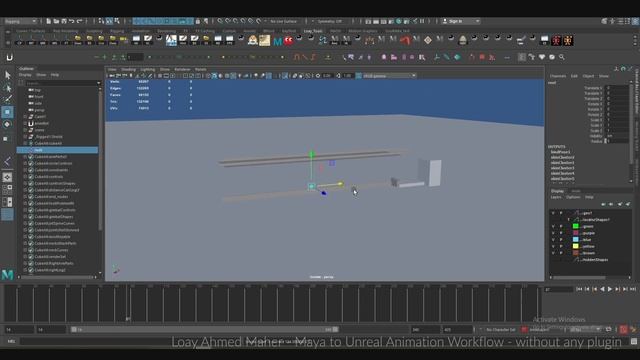Open viewport Panels menu

pos(200,69)
